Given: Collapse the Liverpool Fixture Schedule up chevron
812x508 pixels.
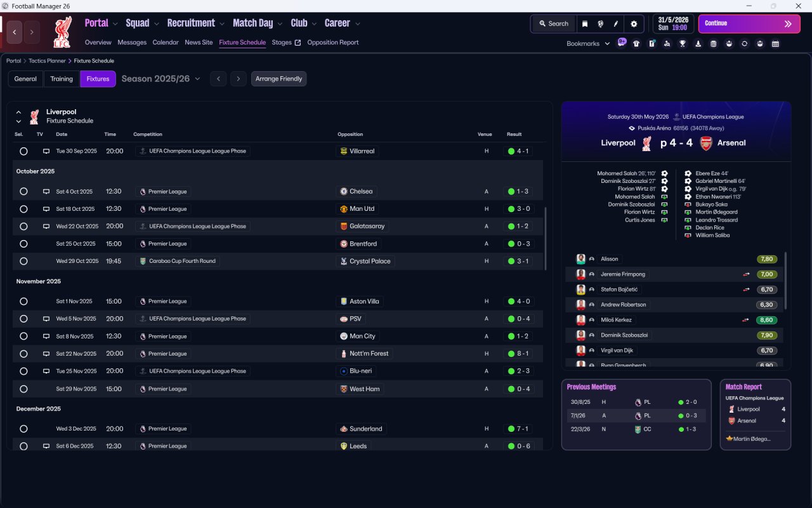Looking at the screenshot, I should pyautogui.click(x=18, y=112).
